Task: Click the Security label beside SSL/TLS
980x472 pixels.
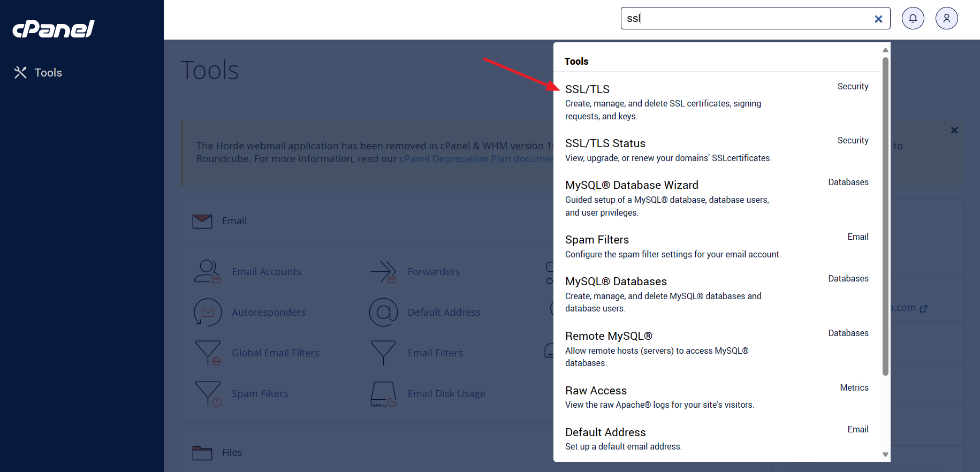Action: (853, 87)
